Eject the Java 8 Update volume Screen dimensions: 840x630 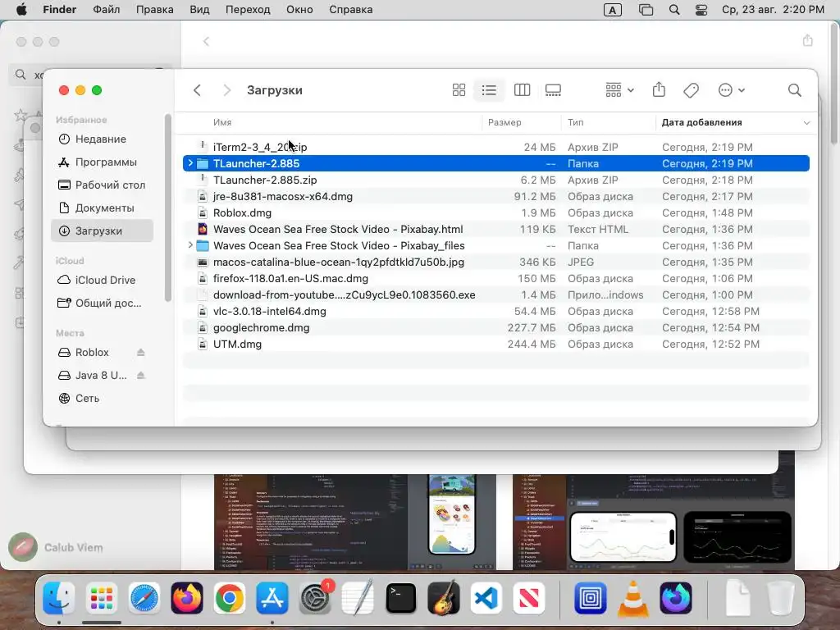[141, 376]
